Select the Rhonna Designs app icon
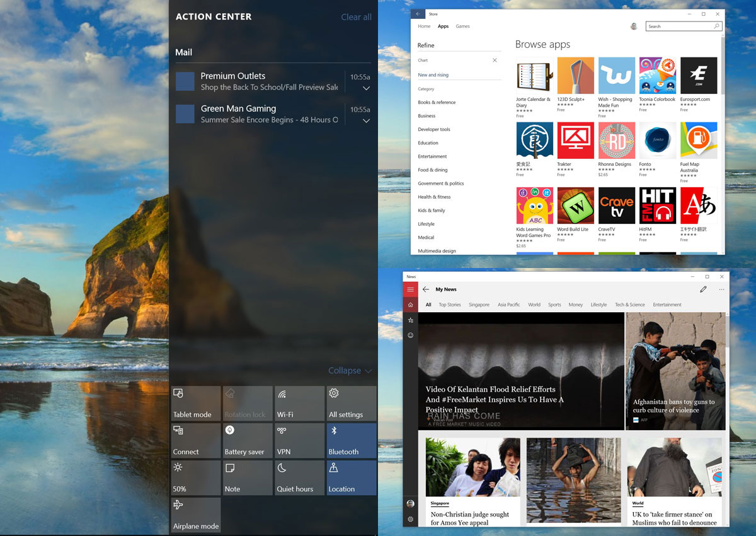The image size is (756, 536). pyautogui.click(x=617, y=141)
